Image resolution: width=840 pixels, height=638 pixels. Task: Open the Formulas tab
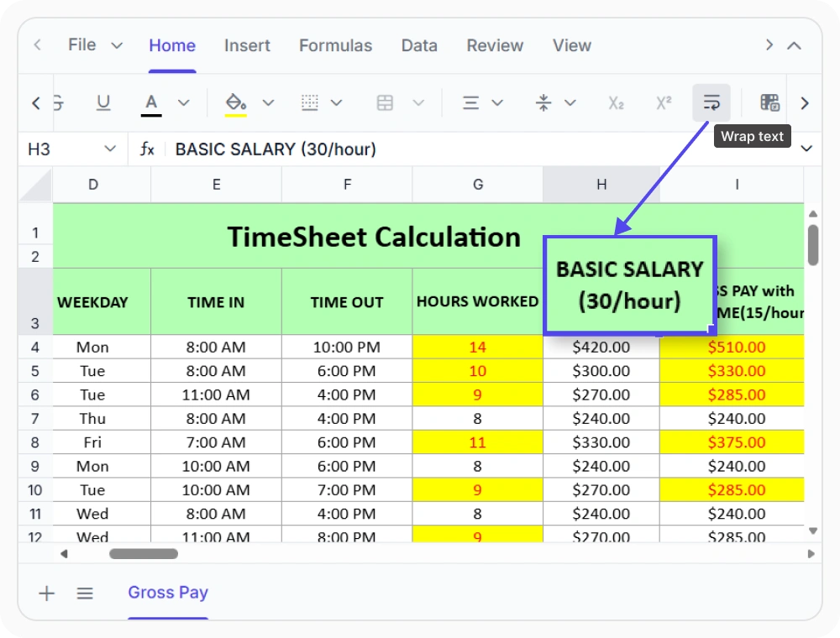coord(335,45)
